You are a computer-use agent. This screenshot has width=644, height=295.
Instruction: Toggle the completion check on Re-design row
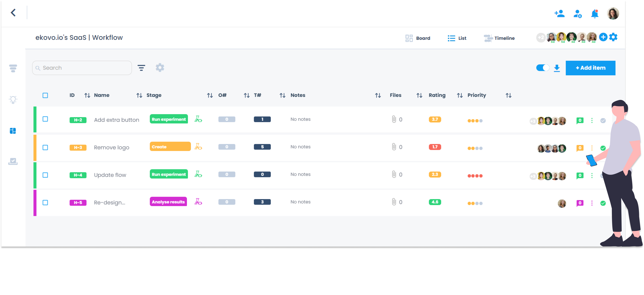(603, 203)
